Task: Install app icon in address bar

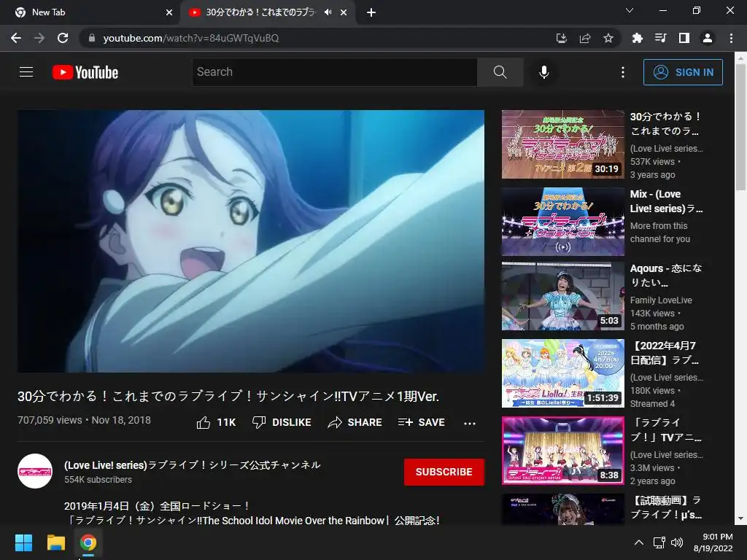Action: (562, 38)
